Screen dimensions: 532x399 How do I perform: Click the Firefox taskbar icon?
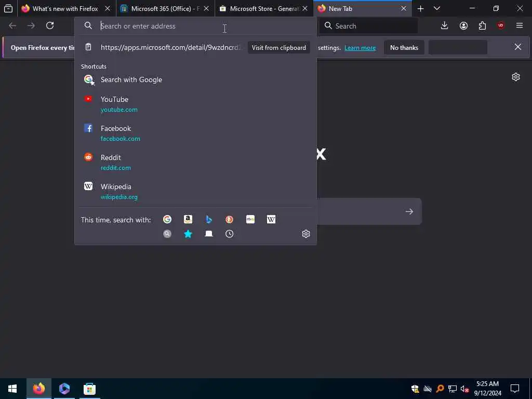coord(38,389)
